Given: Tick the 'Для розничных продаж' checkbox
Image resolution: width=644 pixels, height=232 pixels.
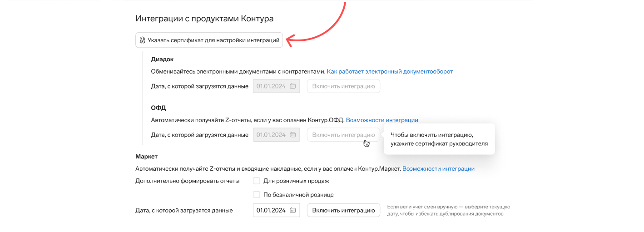Looking at the screenshot, I should [x=257, y=181].
